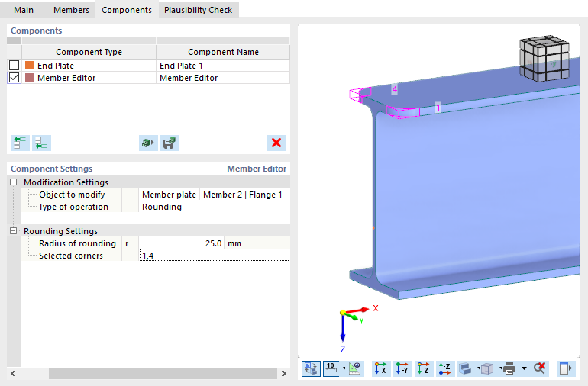This screenshot has width=588, height=386.
Task: Insert component at the beginning of list
Action: [x=20, y=143]
